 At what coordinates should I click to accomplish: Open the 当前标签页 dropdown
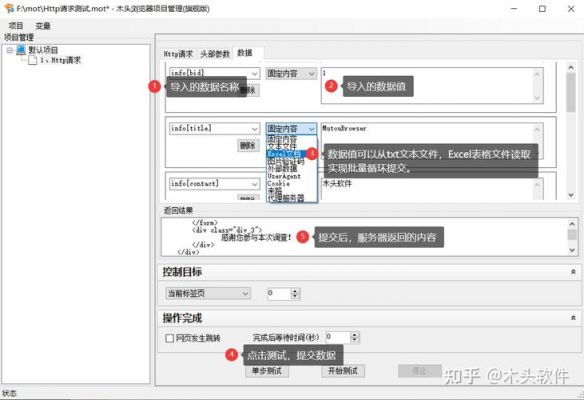coord(208,293)
